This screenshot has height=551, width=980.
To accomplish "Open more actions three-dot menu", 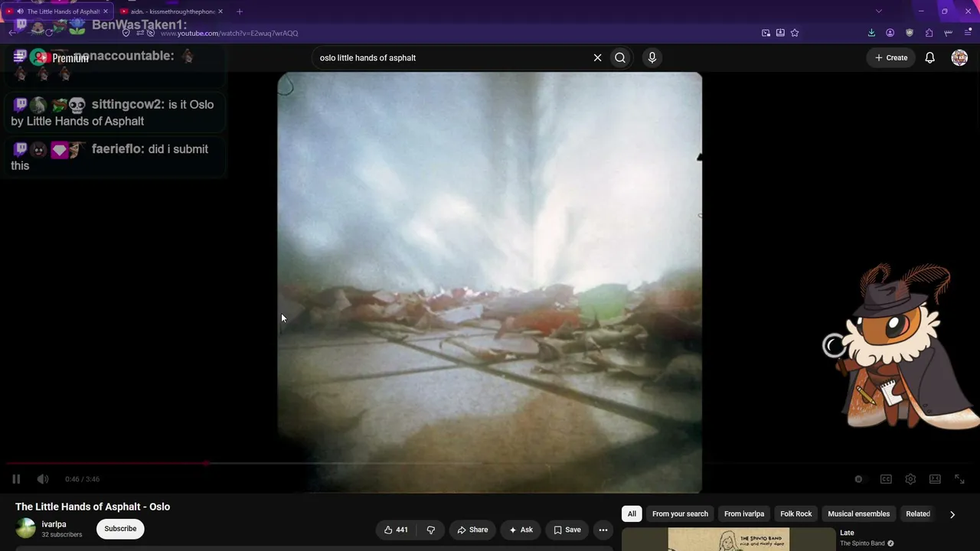I will 603,530.
